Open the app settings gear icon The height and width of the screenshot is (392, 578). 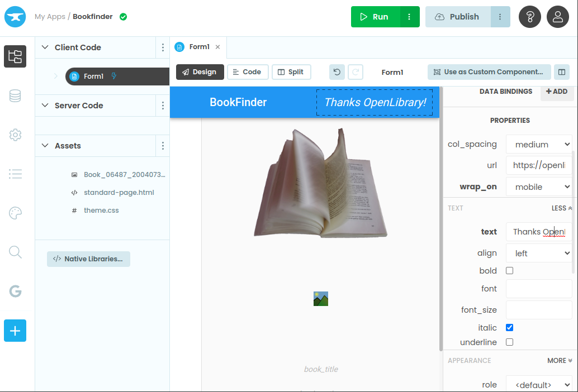15,135
